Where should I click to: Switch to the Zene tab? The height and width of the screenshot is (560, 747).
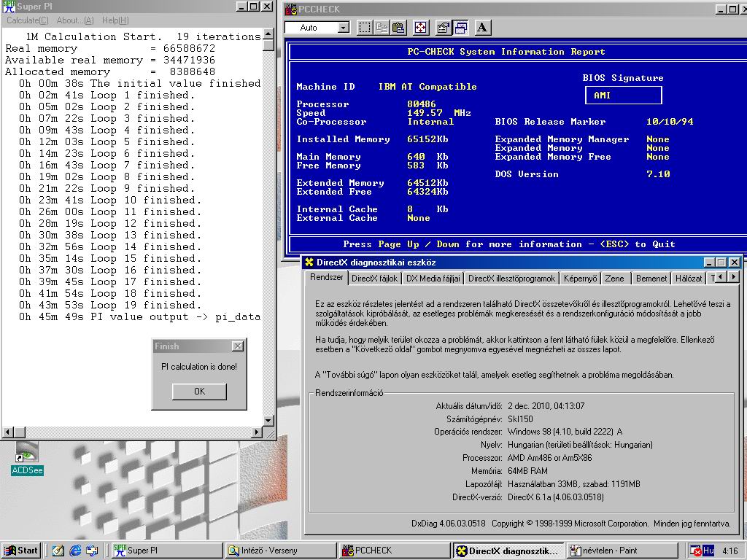click(614, 279)
